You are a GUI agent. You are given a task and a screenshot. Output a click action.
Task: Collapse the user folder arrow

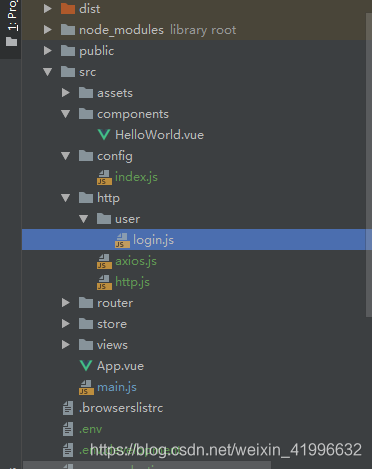84,219
